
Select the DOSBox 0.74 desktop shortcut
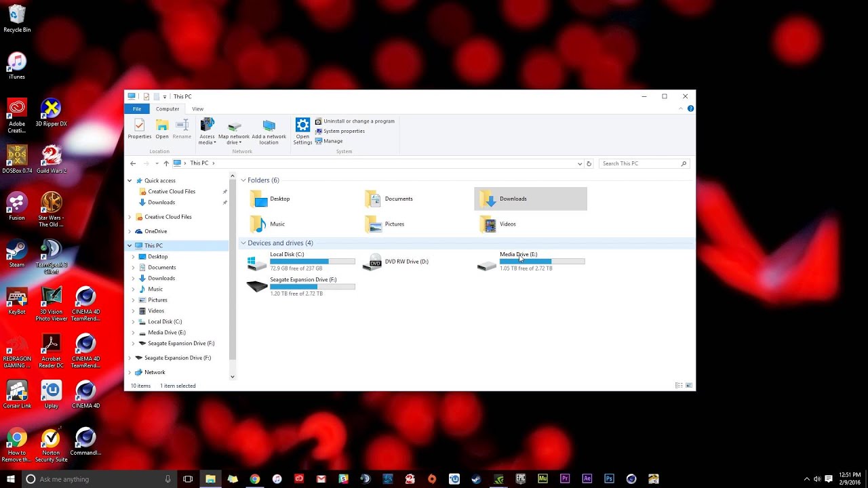[x=17, y=160]
